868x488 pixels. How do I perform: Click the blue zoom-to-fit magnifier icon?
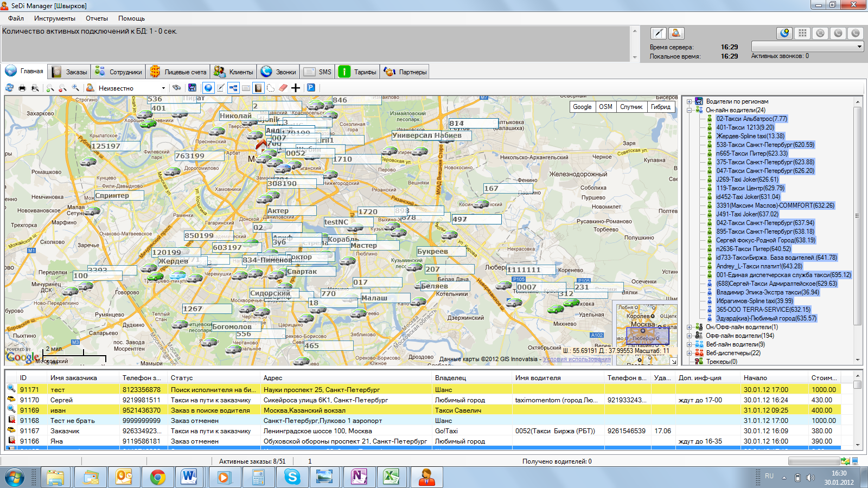pyautogui.click(x=75, y=88)
